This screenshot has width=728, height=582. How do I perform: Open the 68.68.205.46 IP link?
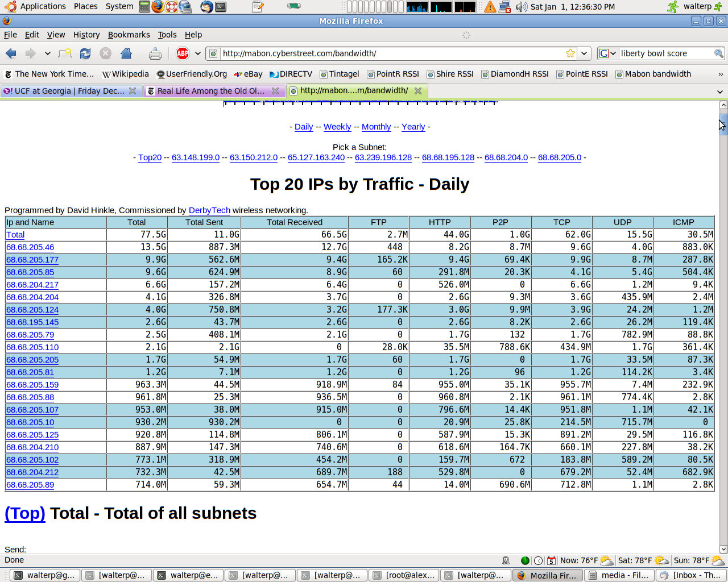30,247
